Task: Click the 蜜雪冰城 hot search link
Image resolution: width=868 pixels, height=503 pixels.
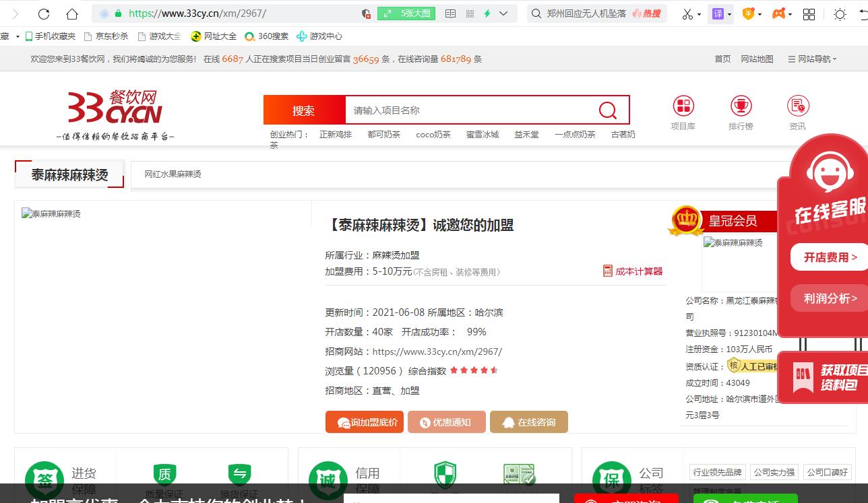Action: tap(483, 135)
